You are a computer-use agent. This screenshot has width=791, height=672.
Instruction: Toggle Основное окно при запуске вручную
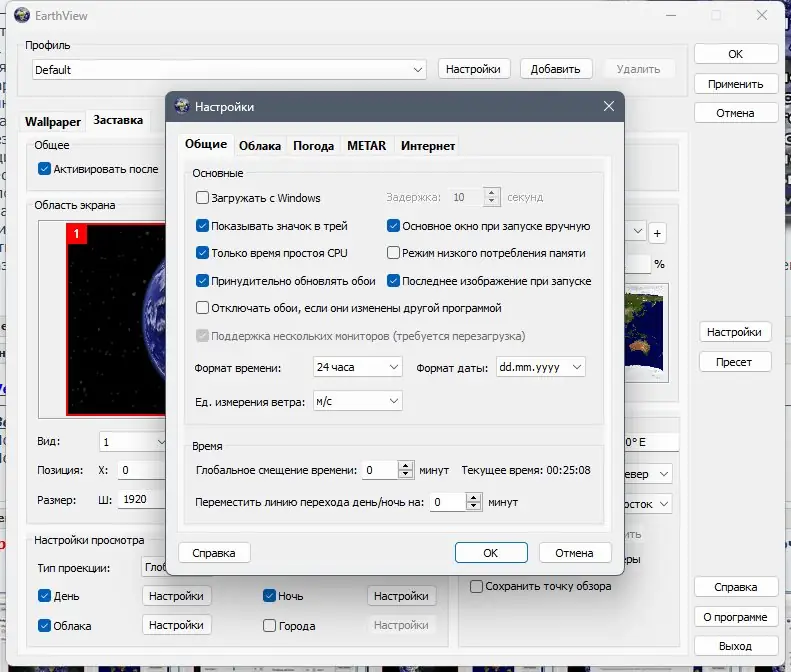[x=393, y=226]
